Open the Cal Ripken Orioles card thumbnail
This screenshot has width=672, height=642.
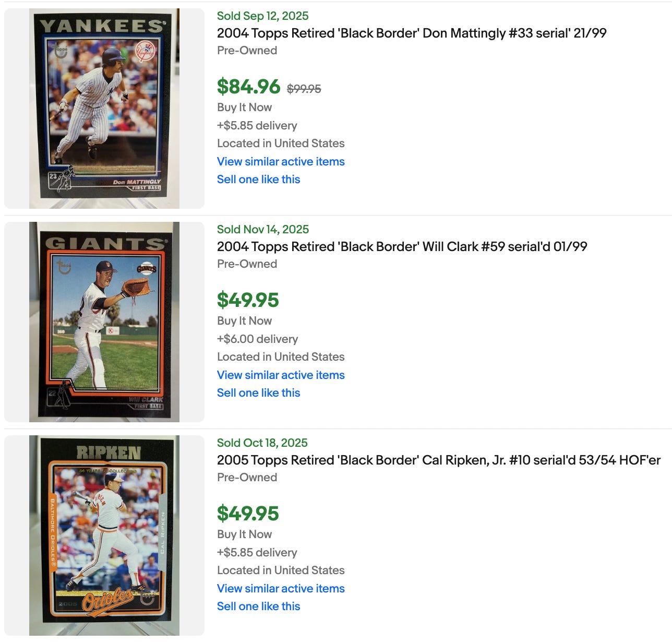click(104, 536)
